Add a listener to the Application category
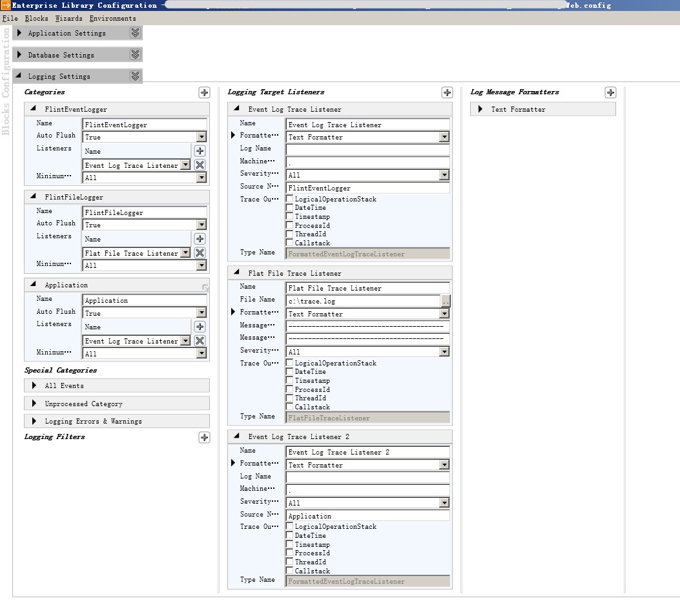The height and width of the screenshot is (616, 680). [200, 327]
